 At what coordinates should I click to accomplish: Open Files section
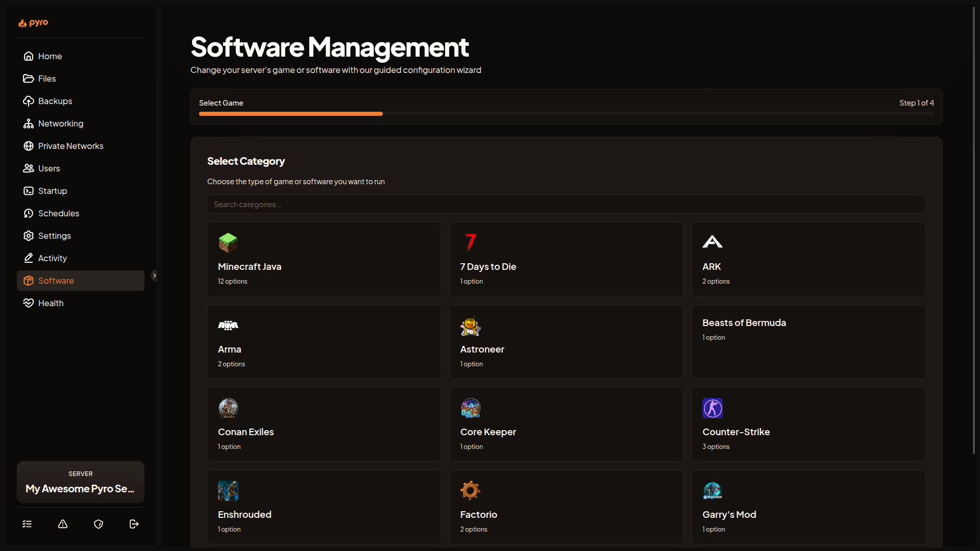(x=81, y=79)
